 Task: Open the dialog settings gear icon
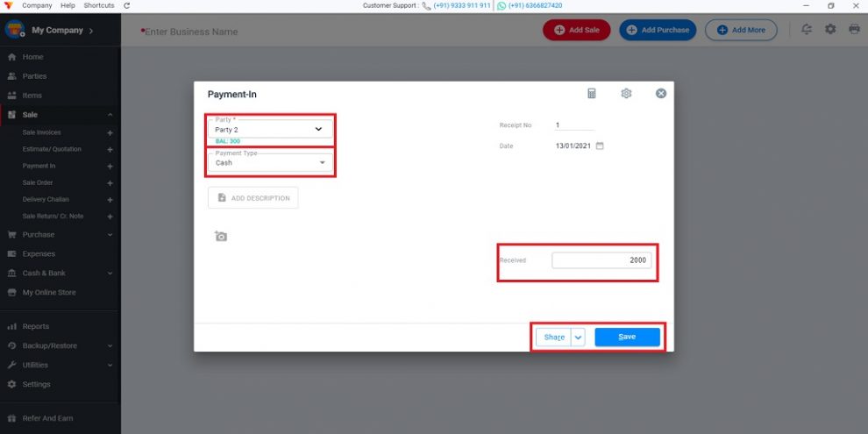[626, 94]
